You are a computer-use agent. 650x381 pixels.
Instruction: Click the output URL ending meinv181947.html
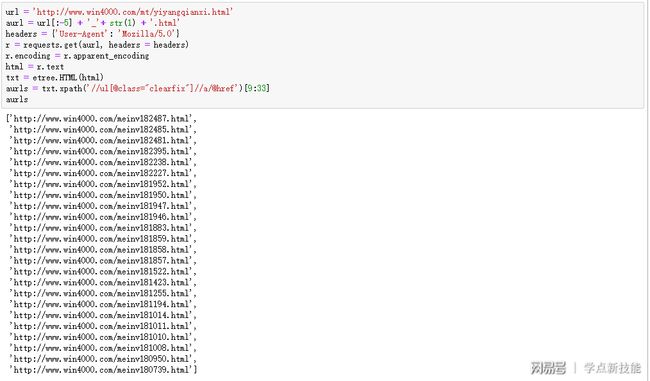tap(103, 206)
